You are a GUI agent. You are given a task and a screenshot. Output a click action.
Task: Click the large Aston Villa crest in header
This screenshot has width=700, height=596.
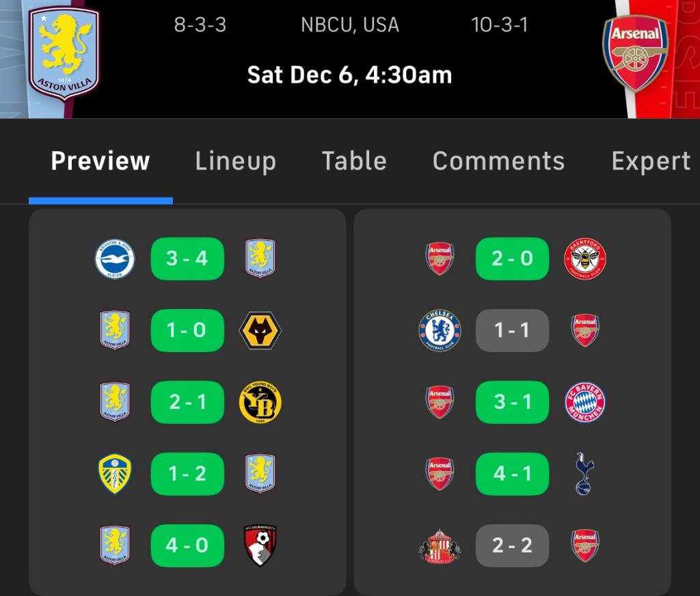tap(64, 53)
